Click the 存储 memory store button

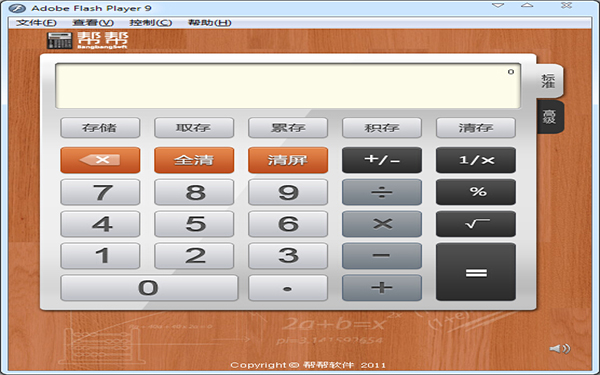tap(100, 127)
